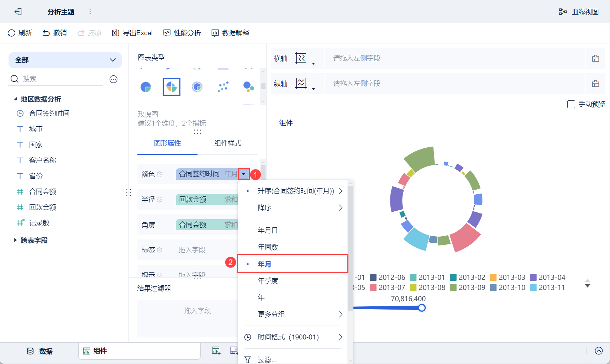Viewport: 610px width, 364px height.
Task: Open the 血缘视图 lineage view
Action: [579, 12]
